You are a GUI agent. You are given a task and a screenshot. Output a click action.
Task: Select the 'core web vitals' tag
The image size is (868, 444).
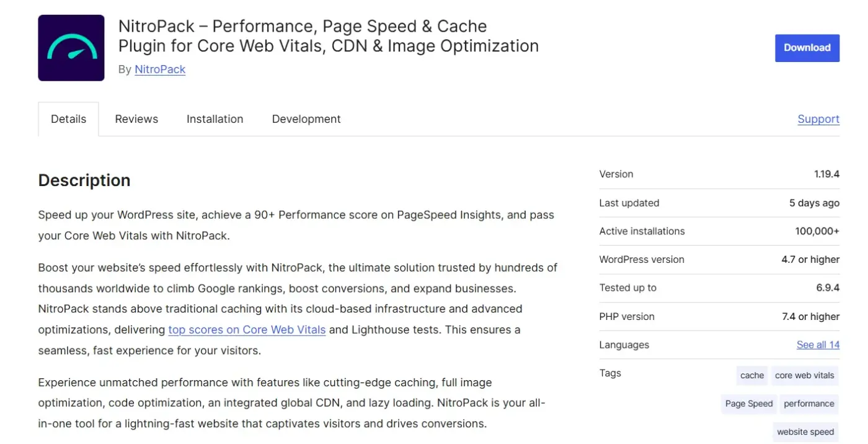[x=805, y=375]
